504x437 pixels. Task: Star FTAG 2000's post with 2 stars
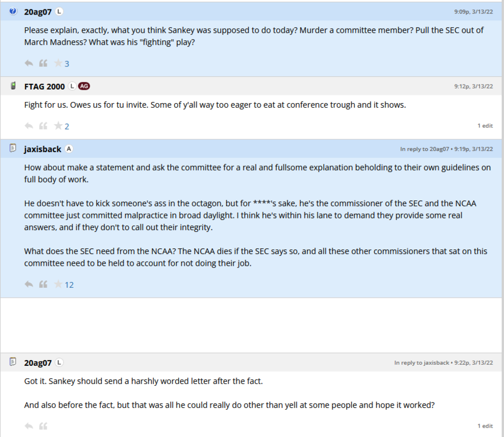point(58,126)
